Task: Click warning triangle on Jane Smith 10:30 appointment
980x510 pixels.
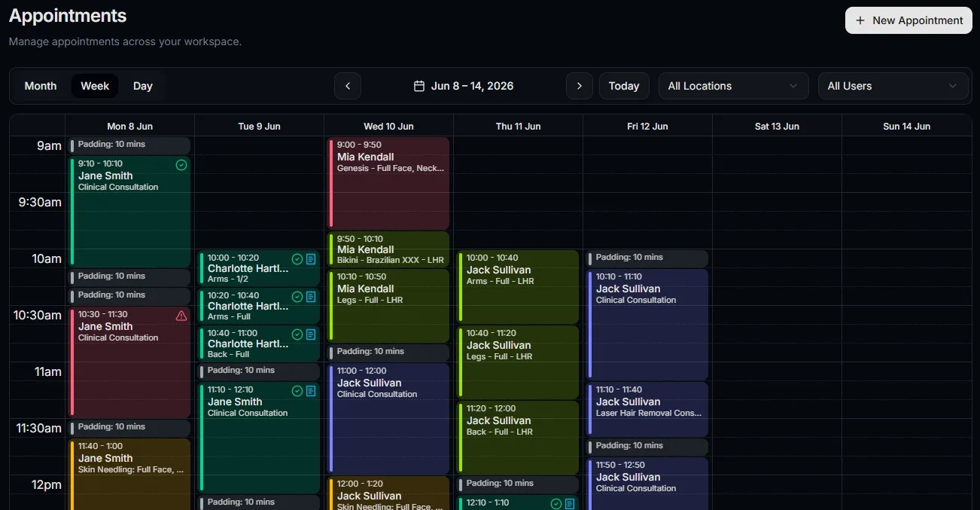Action: point(181,316)
